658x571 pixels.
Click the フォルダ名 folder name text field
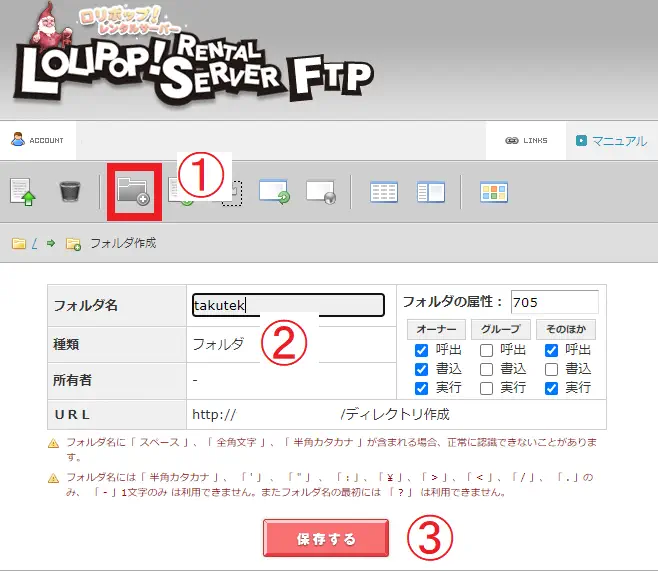click(x=288, y=305)
